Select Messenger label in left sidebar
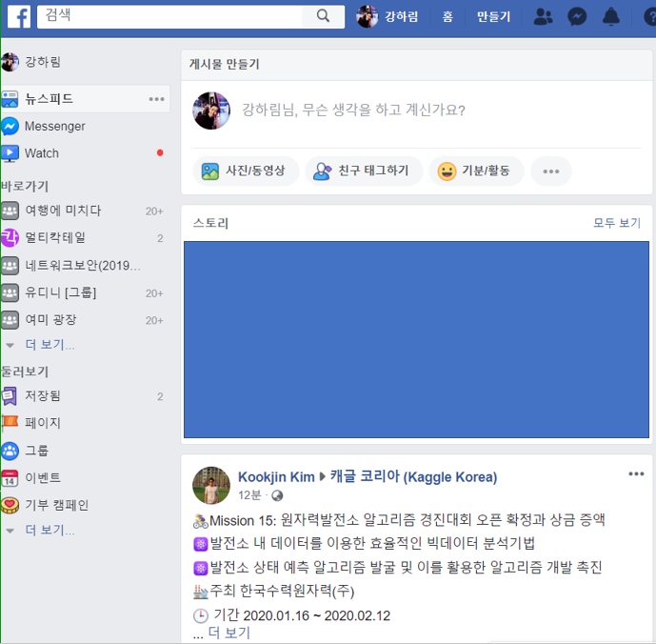 coord(55,126)
